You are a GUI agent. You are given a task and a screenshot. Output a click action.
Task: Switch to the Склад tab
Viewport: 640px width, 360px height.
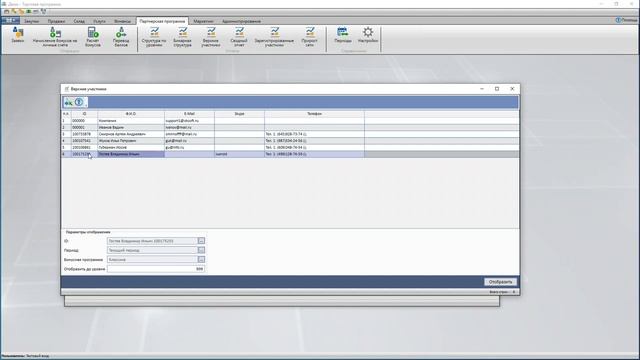click(79, 21)
